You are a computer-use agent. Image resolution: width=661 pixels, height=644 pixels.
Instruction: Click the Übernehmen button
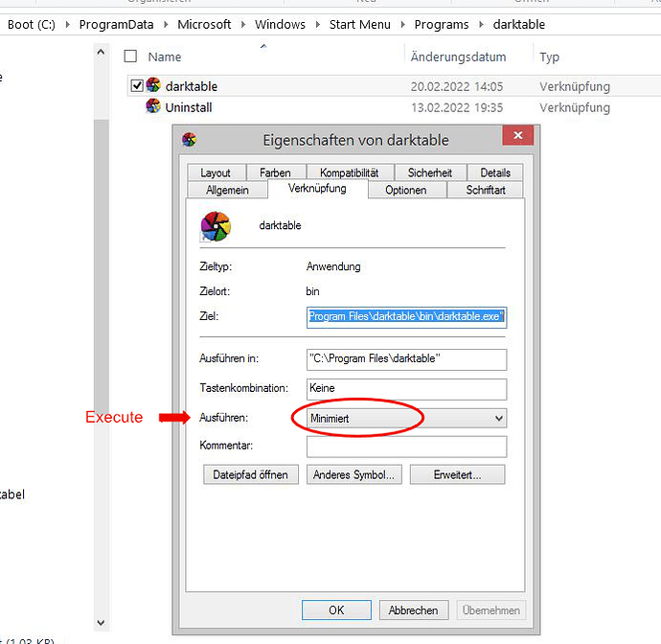[491, 610]
